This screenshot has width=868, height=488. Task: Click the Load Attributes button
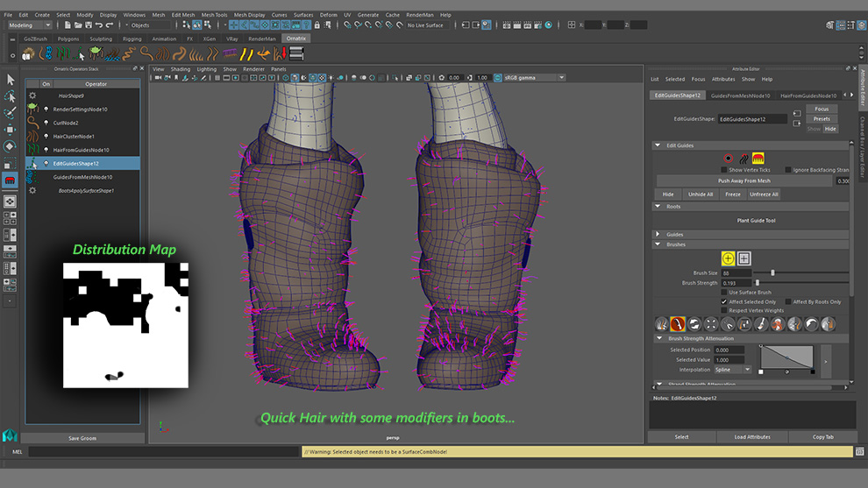point(752,436)
